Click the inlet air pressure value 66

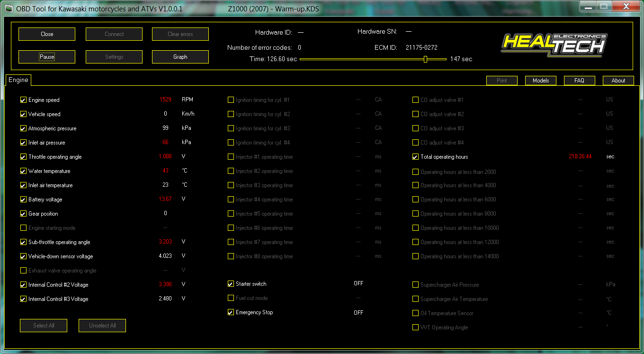pos(165,142)
